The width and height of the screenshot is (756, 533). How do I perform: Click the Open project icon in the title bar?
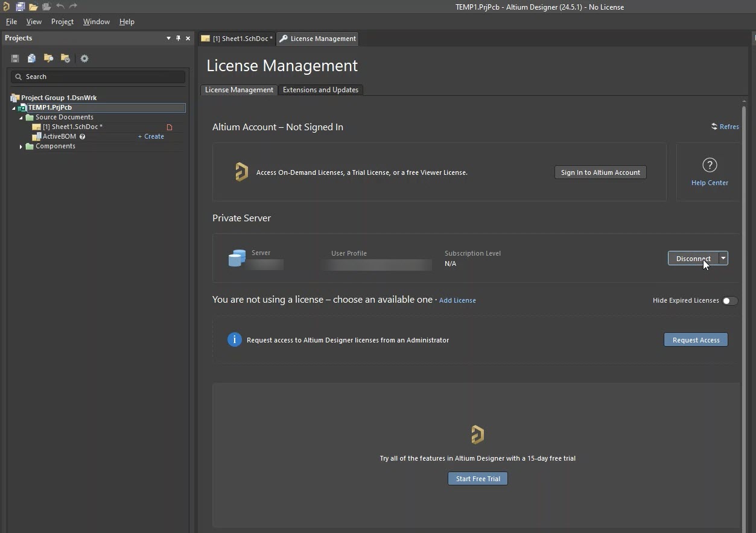pyautogui.click(x=46, y=7)
